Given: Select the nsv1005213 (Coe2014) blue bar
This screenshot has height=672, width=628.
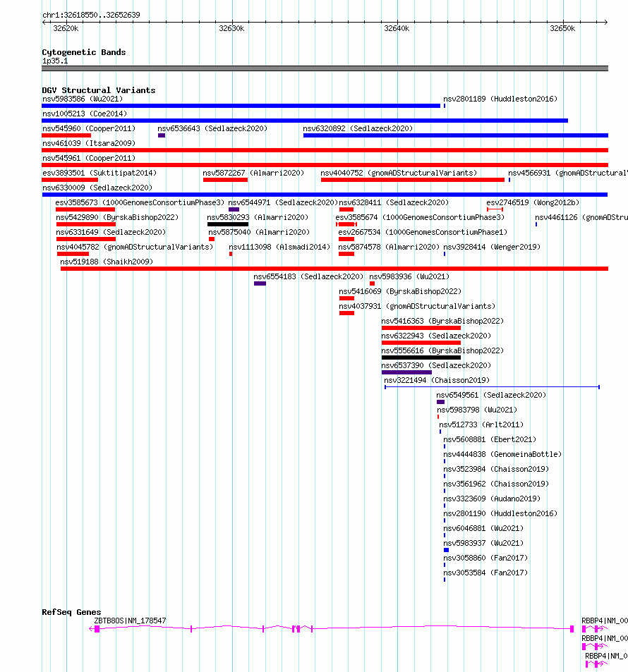Looking at the screenshot, I should [305, 121].
